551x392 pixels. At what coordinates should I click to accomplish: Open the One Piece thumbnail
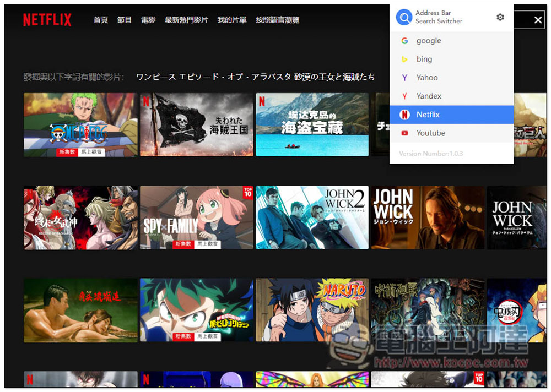pyautogui.click(x=80, y=124)
